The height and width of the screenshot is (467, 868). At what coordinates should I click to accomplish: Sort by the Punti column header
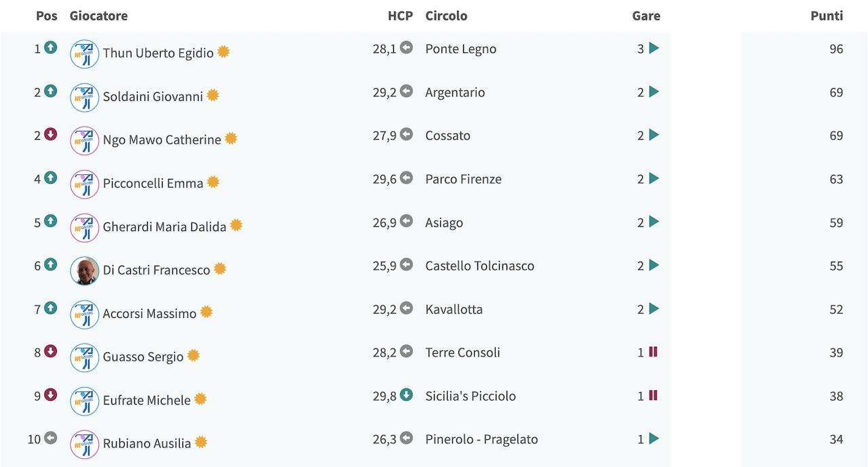(827, 16)
